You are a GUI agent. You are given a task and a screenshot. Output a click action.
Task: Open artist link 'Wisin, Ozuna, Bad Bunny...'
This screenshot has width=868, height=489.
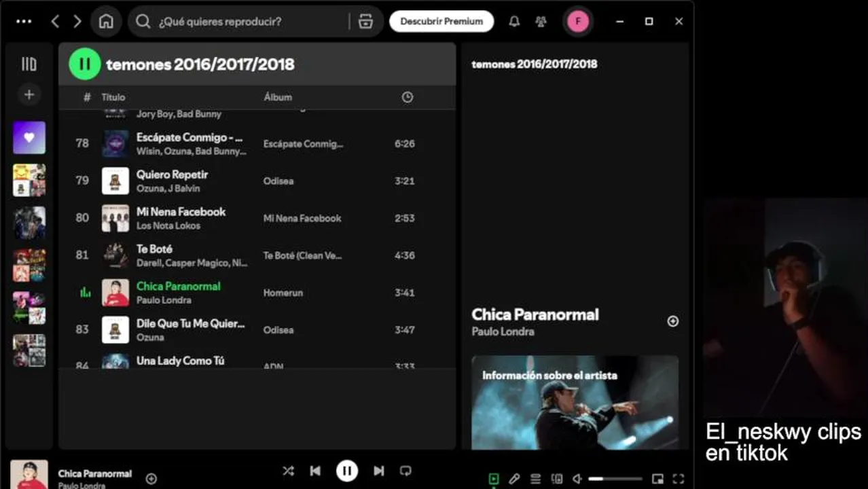coord(192,151)
